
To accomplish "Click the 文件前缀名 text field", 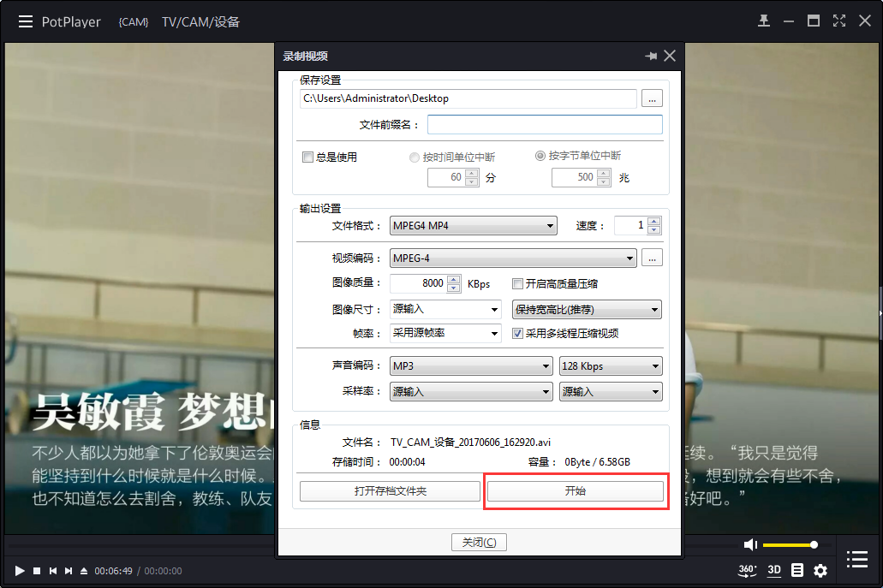I will (x=545, y=125).
